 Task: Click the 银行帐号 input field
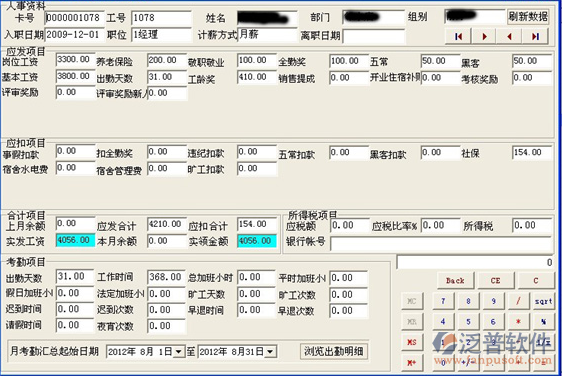(x=441, y=243)
